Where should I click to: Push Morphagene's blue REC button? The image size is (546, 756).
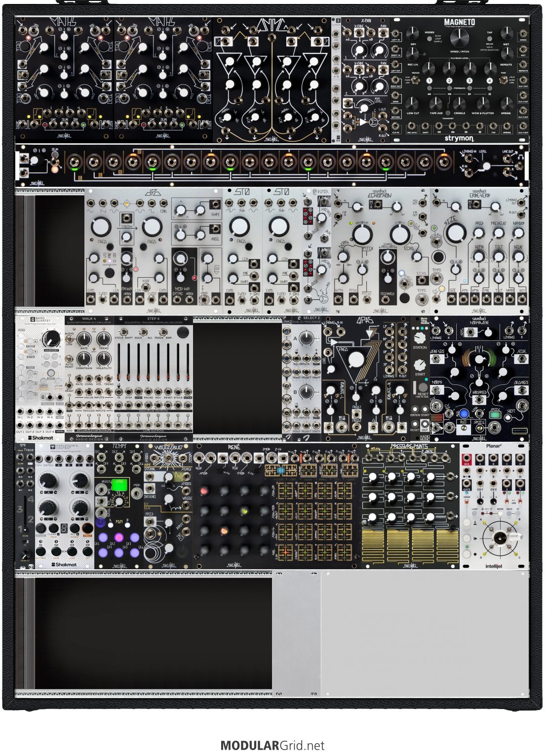(x=464, y=414)
